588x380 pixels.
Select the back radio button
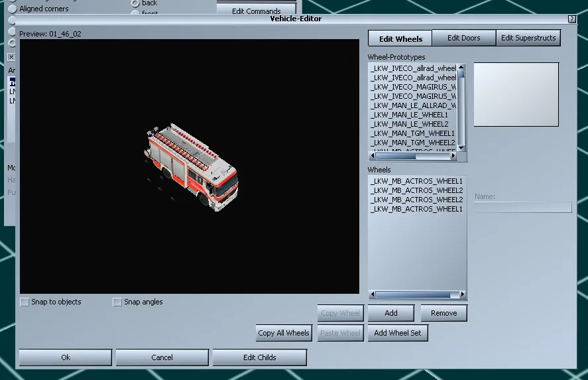click(135, 3)
